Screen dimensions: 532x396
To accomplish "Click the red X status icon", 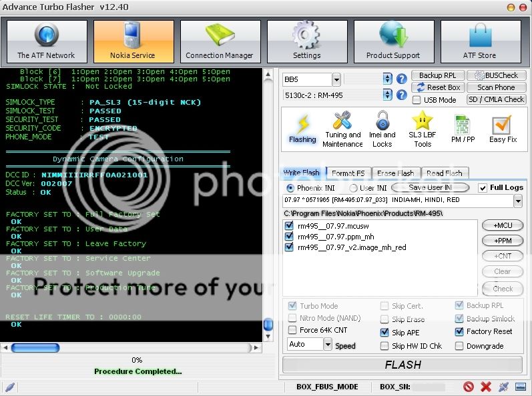I will pyautogui.click(x=486, y=387).
